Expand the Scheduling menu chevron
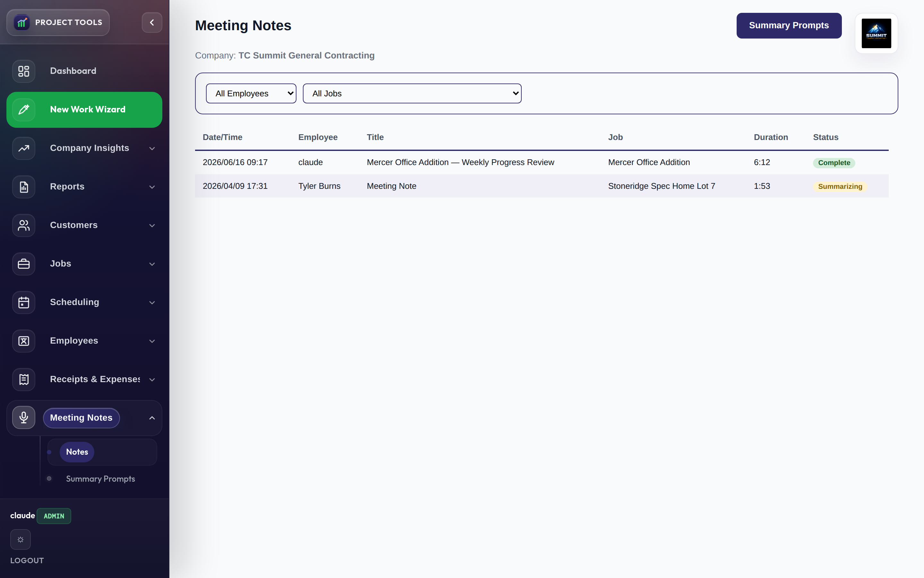Screen dimensions: 924x578 (x=152, y=303)
